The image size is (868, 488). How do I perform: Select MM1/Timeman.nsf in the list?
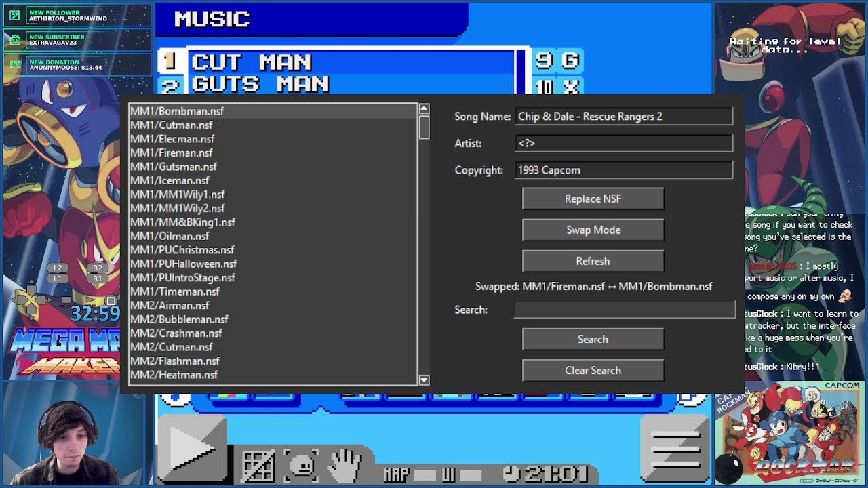click(x=273, y=291)
